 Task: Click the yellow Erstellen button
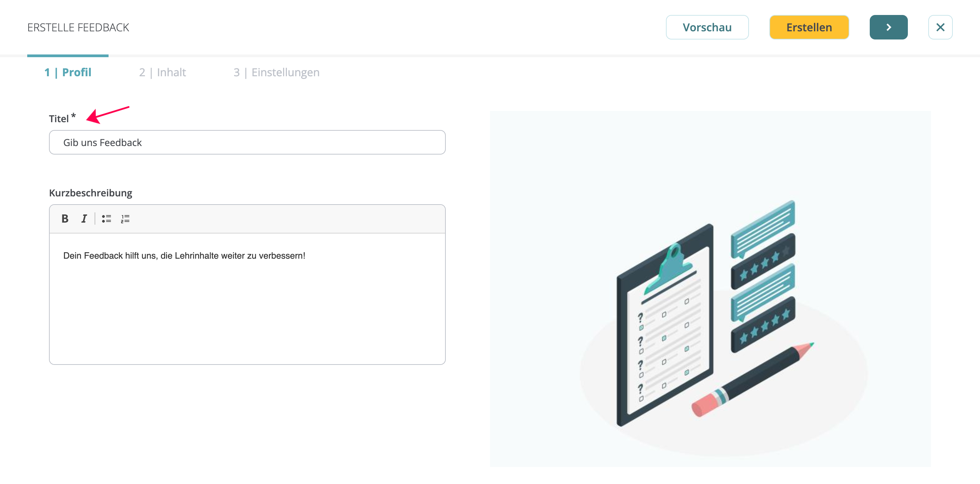[x=809, y=27]
